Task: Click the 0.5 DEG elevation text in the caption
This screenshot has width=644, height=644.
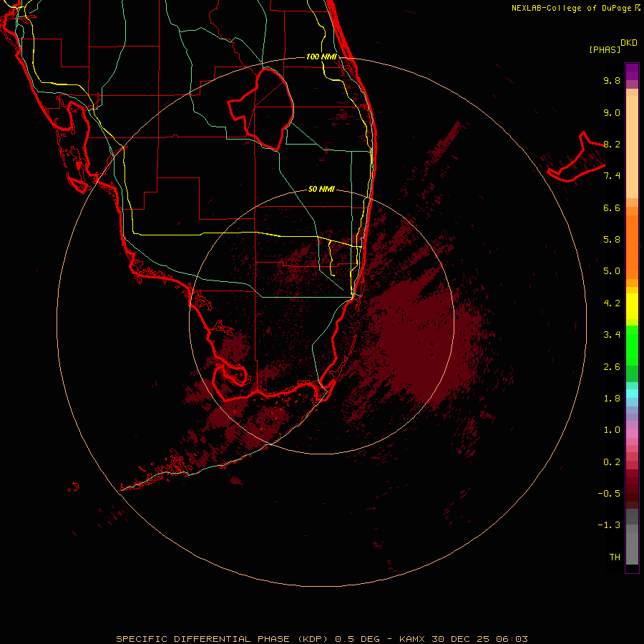Action: (358, 639)
